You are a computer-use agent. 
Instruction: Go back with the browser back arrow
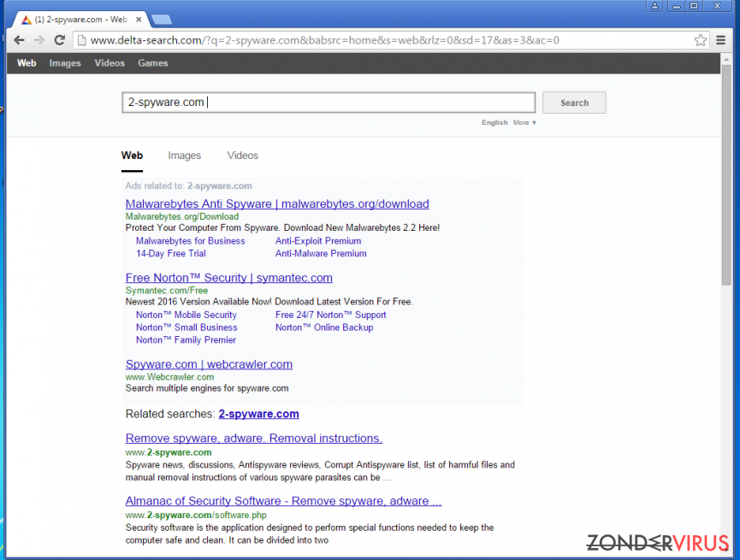click(20, 40)
